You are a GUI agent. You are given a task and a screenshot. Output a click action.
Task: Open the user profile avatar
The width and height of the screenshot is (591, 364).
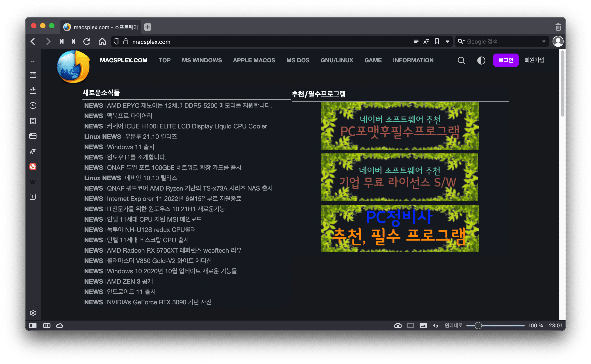(558, 41)
